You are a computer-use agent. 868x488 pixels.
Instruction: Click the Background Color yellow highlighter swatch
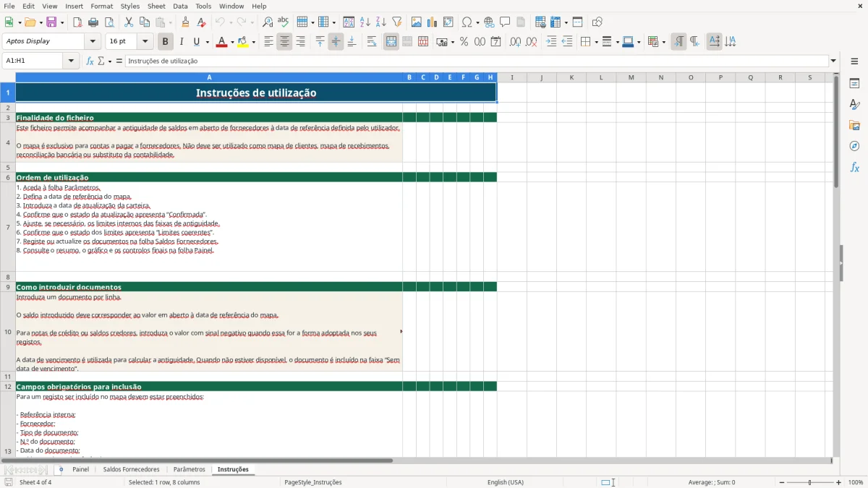[x=242, y=42]
